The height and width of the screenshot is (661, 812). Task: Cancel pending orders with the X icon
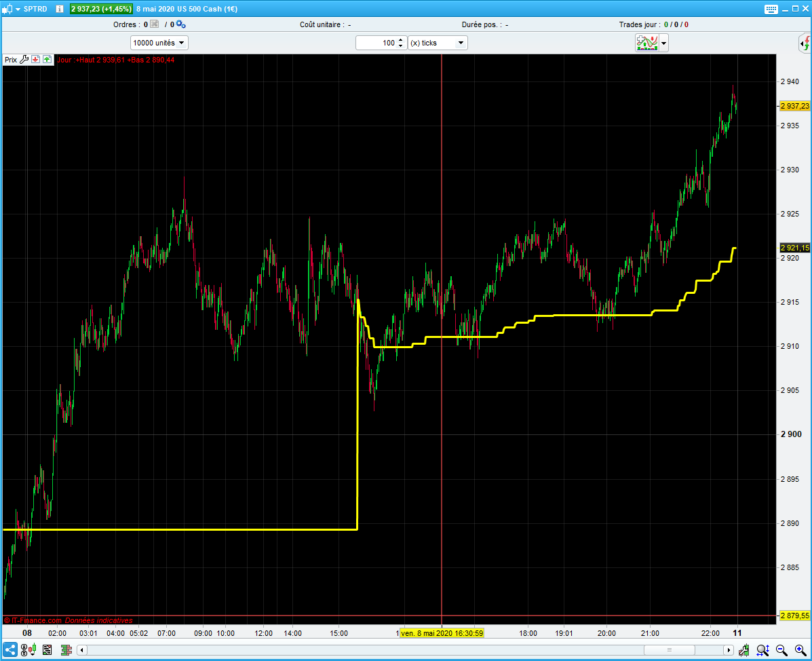[x=154, y=24]
